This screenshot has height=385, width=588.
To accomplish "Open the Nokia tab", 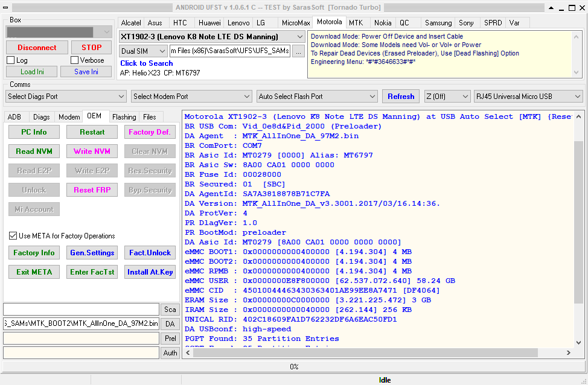I will pos(383,23).
